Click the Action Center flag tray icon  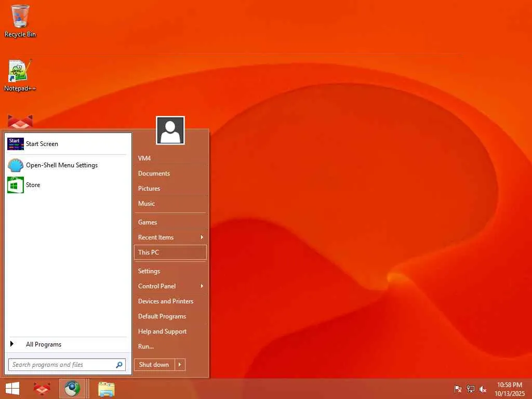point(458,389)
